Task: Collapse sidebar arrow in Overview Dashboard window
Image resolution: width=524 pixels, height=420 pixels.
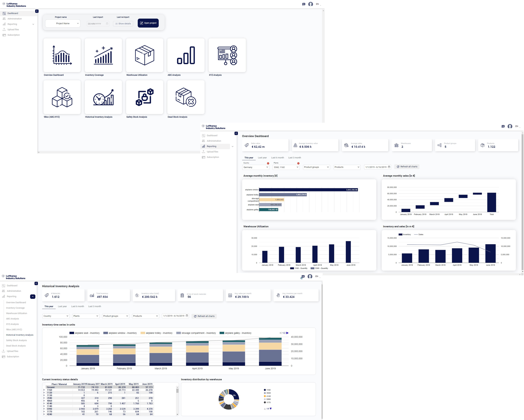Action: coord(236,134)
